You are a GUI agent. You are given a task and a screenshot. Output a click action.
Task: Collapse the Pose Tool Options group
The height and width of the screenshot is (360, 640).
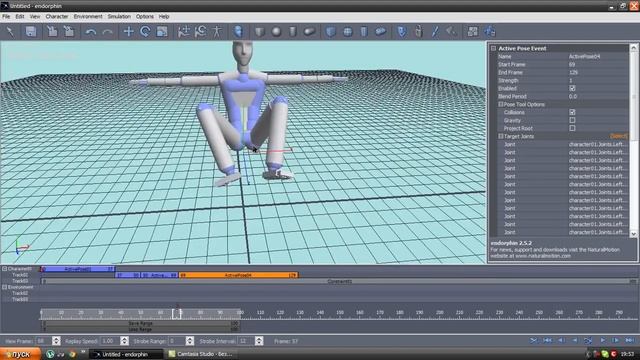coord(500,104)
